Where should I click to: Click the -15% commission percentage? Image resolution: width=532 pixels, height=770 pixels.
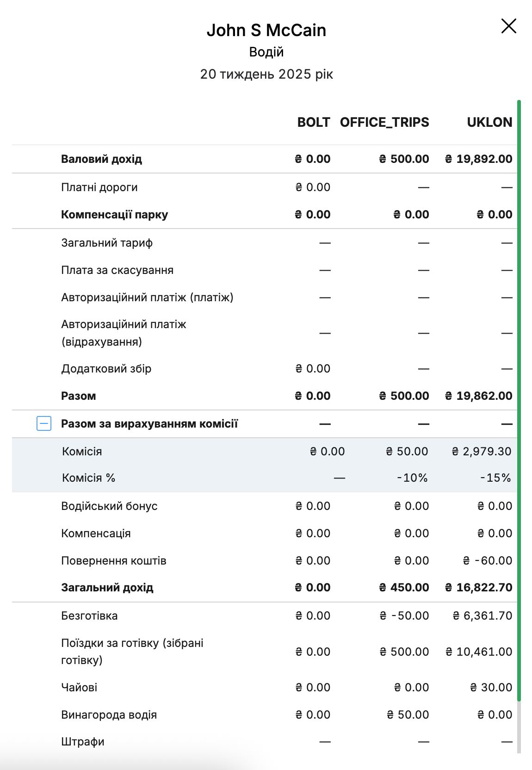point(495,478)
